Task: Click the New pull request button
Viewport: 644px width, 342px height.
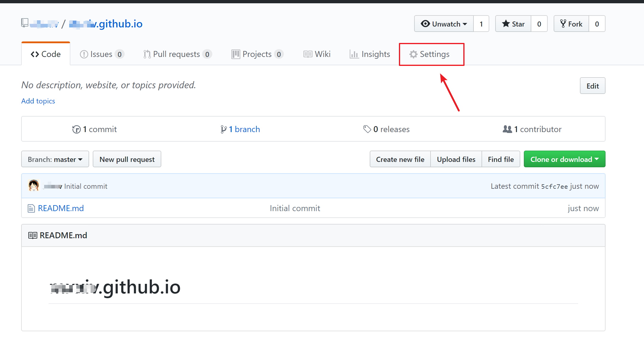Action: 127,159
